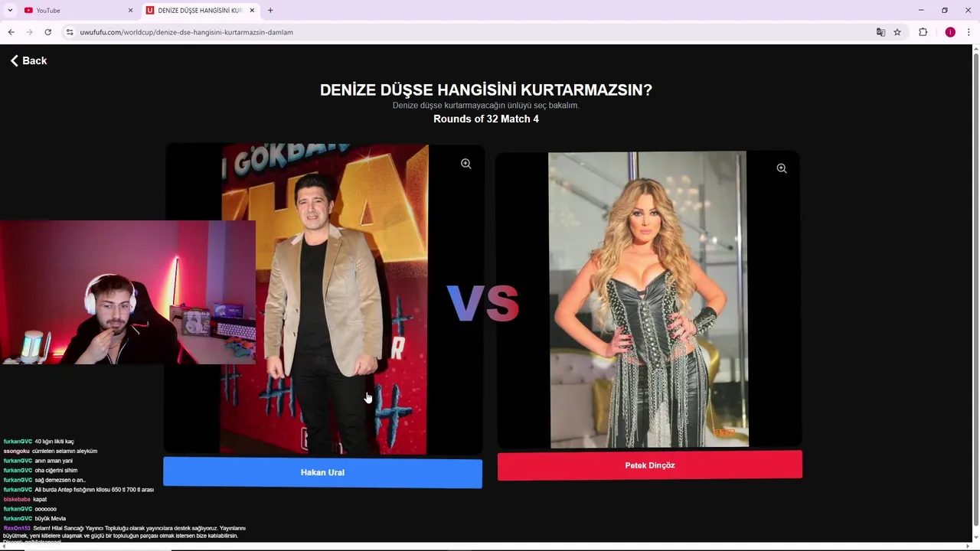Choose the Petek Dinçöz red button
This screenshot has width=980, height=551.
click(x=650, y=465)
